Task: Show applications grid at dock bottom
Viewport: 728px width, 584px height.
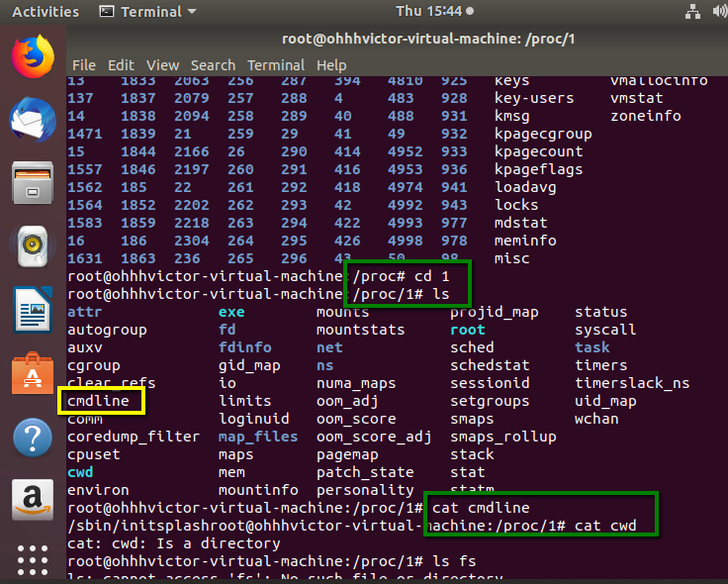Action: click(x=33, y=560)
